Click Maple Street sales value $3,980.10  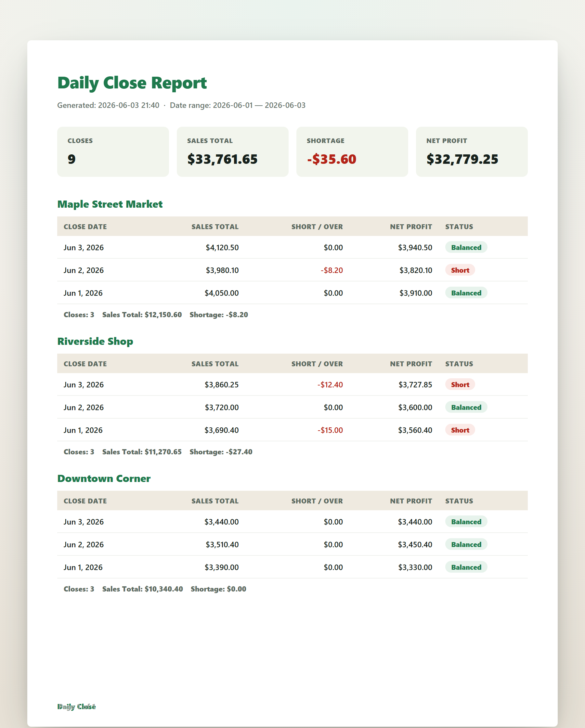[x=222, y=270]
